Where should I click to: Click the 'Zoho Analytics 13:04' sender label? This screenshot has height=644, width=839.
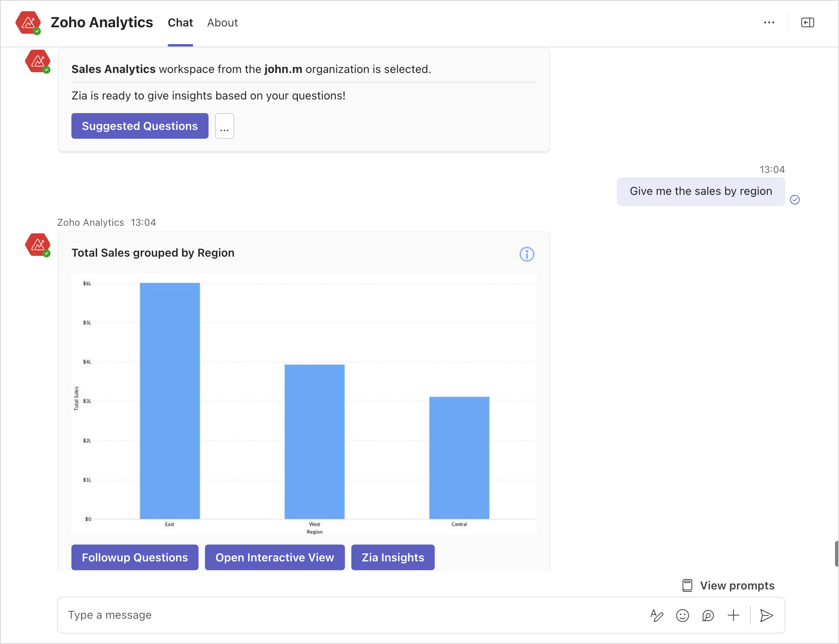point(107,223)
